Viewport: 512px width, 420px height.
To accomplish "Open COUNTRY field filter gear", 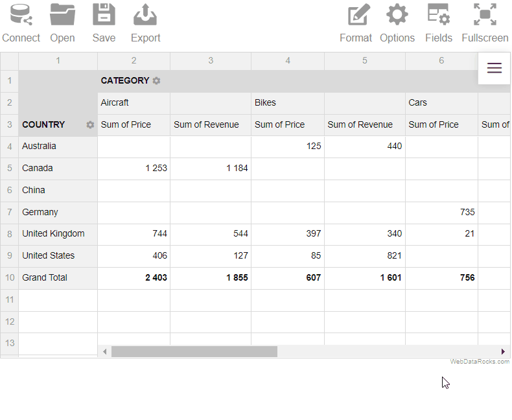I will pos(90,125).
